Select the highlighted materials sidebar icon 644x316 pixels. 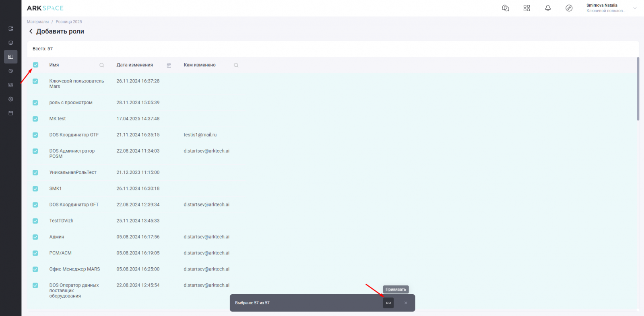pyautogui.click(x=11, y=57)
